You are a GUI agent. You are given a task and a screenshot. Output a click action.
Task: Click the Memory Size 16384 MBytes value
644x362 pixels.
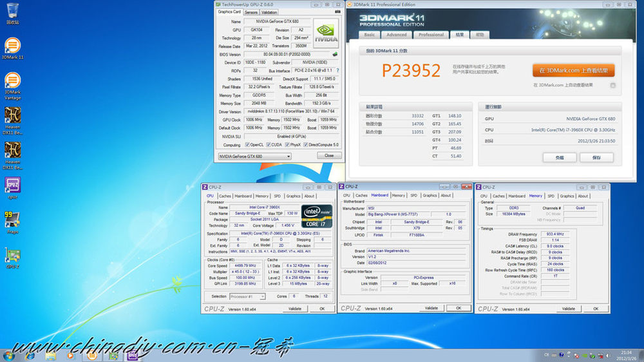coord(513,214)
